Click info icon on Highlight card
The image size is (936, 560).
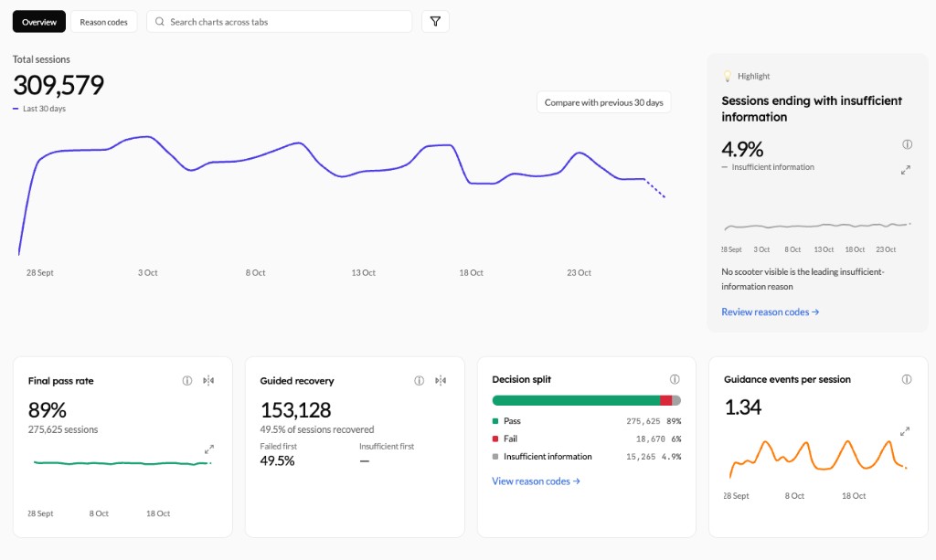[907, 144]
